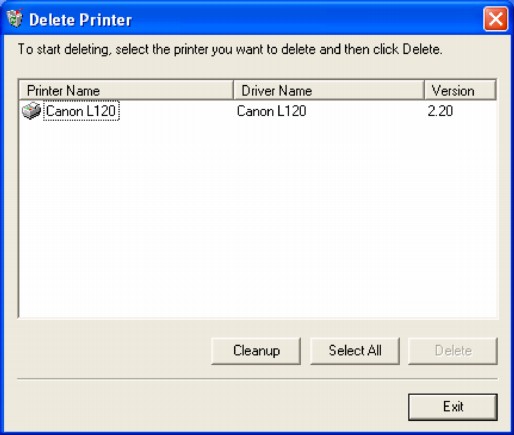The image size is (514, 435).
Task: Click the 2.20 version cell
Action: (x=440, y=111)
